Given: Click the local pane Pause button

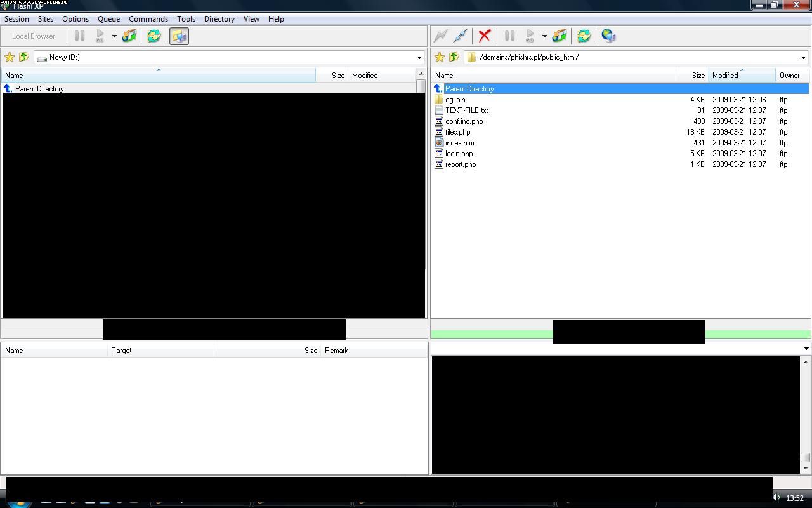Looking at the screenshot, I should (x=79, y=36).
